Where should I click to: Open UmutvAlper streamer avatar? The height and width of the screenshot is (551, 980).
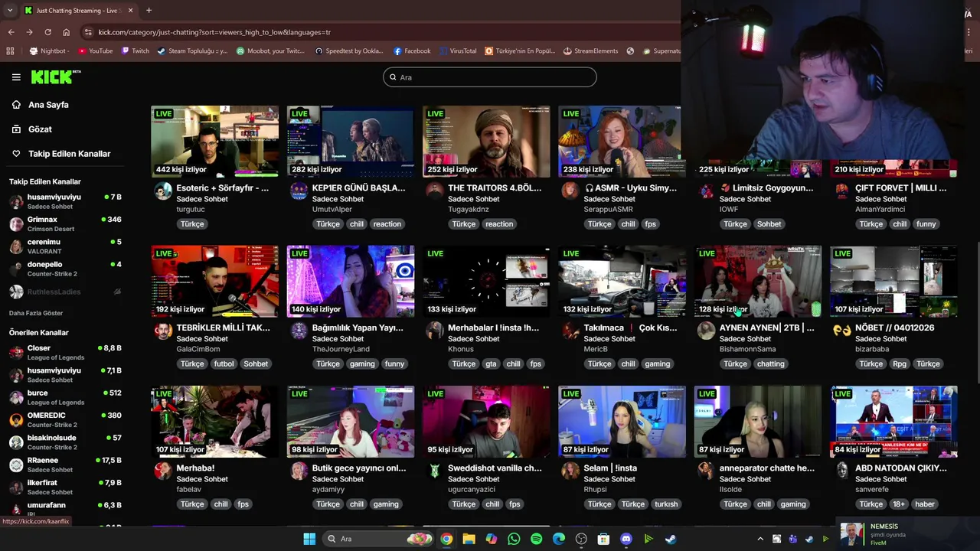point(299,191)
